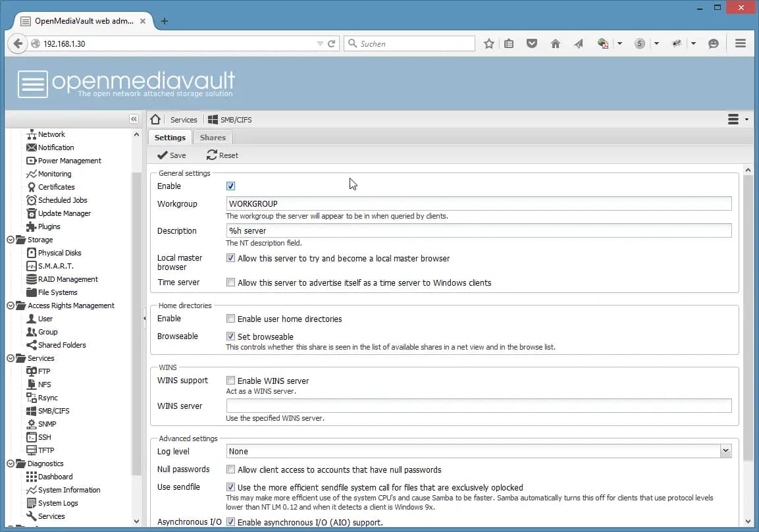Open Notification settings icon
Viewport: 759px width, 532px height.
click(x=32, y=147)
